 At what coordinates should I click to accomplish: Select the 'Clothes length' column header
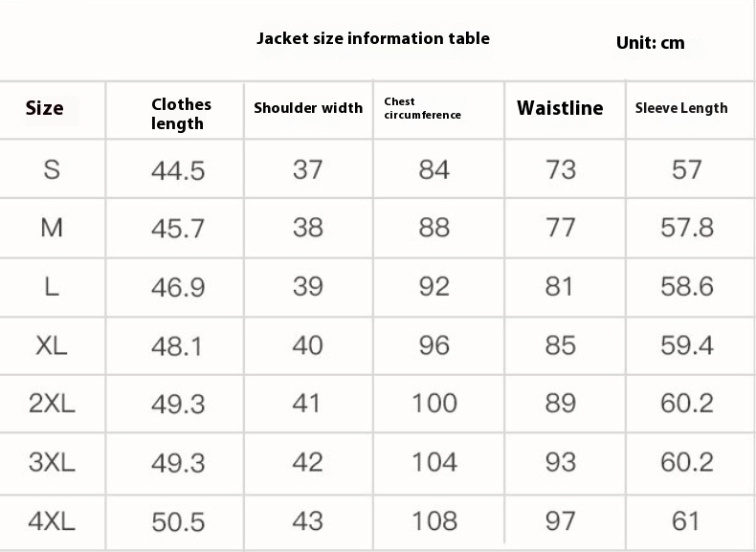pyautogui.click(x=181, y=114)
